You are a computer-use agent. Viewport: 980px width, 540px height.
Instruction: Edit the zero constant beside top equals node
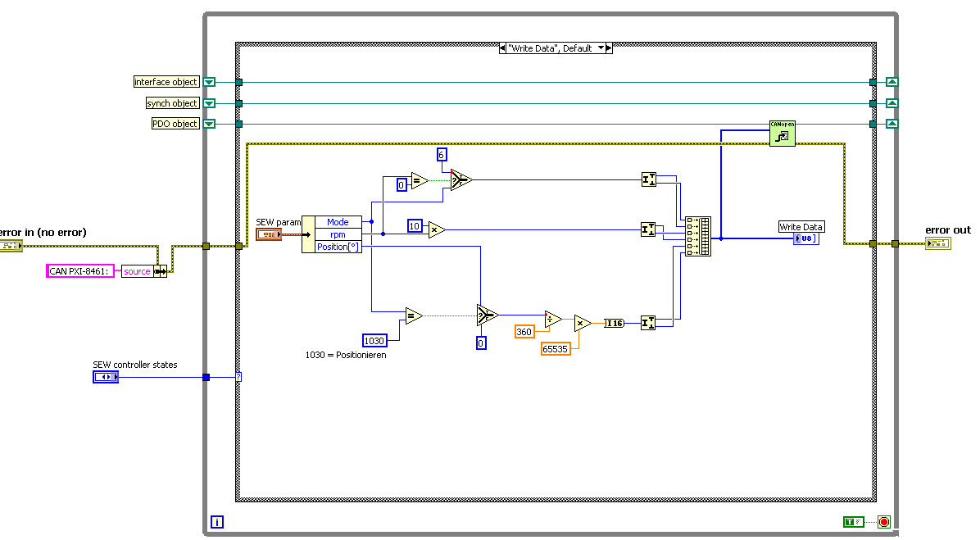tap(402, 185)
